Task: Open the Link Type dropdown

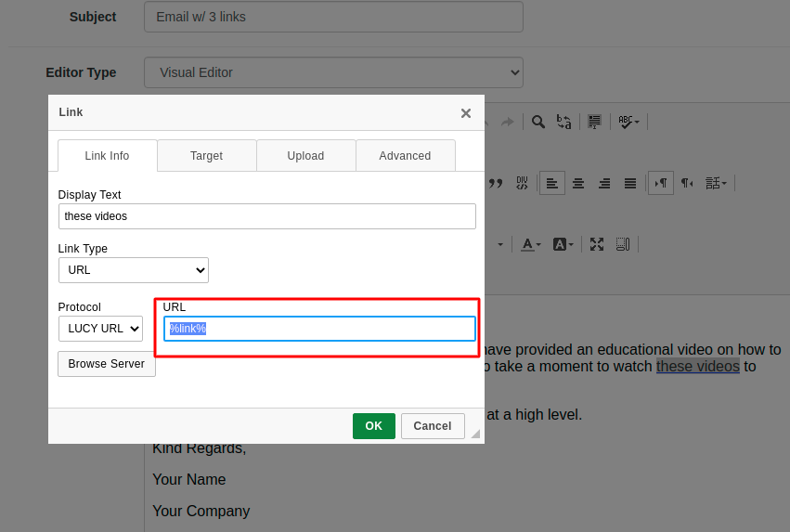Action: pos(134,270)
